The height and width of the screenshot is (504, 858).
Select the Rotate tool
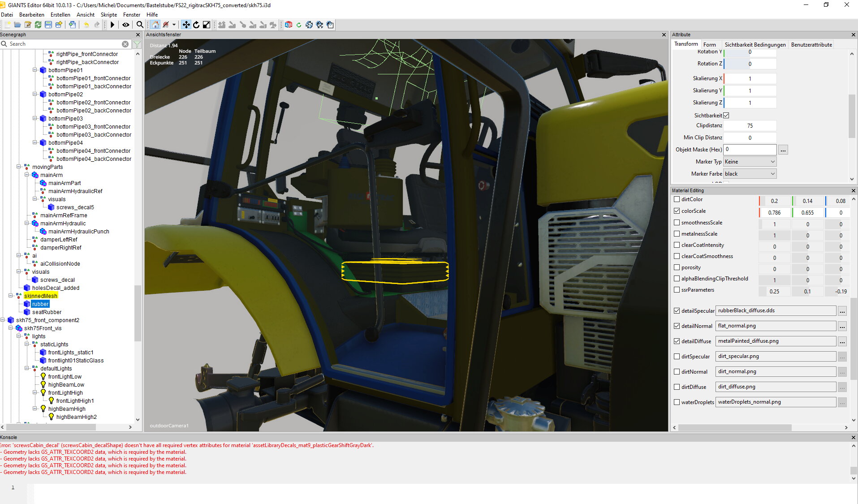pos(196,25)
